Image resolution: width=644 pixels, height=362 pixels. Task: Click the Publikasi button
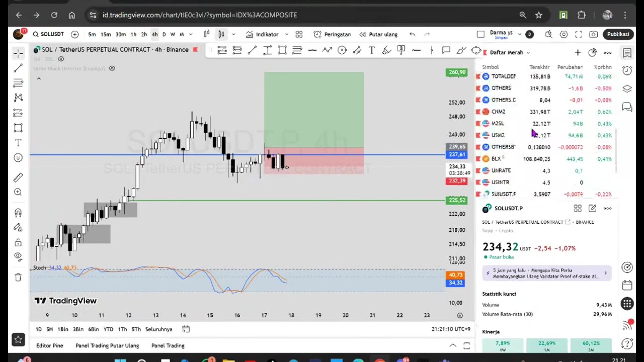pos(618,34)
